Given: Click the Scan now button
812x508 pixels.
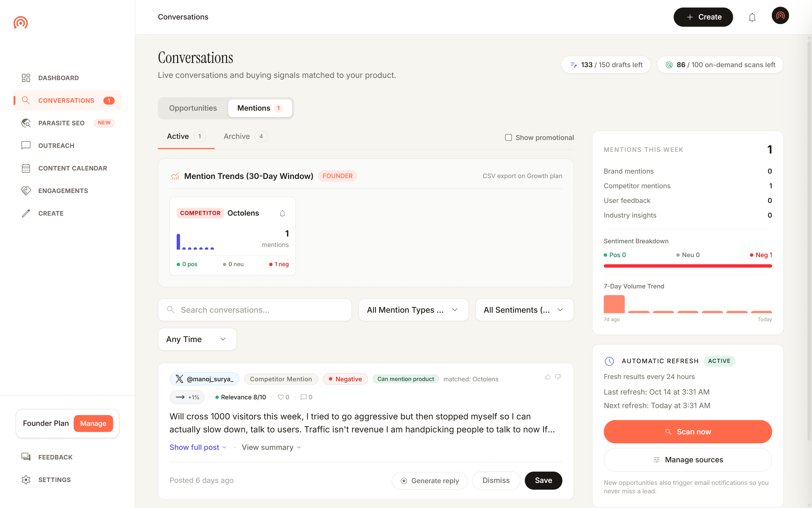Looking at the screenshot, I should 687,432.
